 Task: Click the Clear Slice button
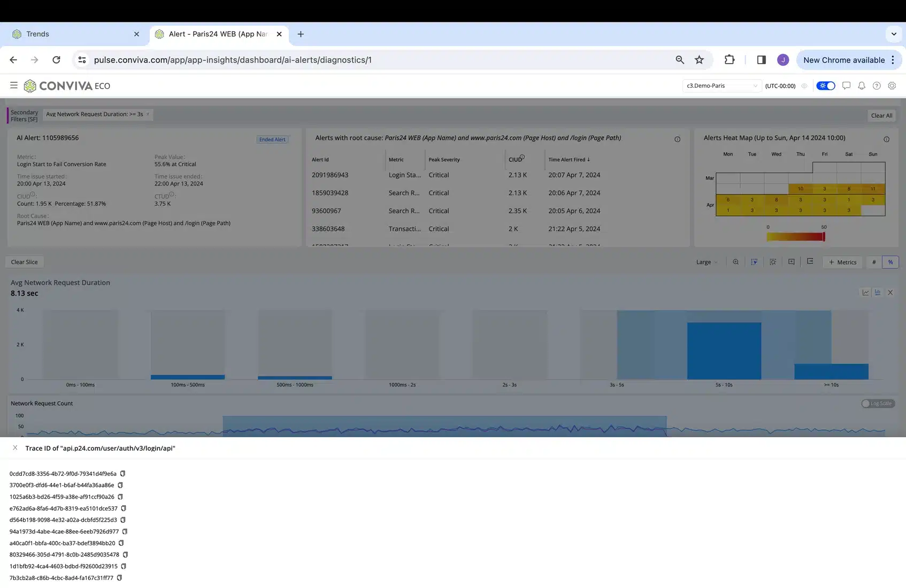[x=25, y=262]
